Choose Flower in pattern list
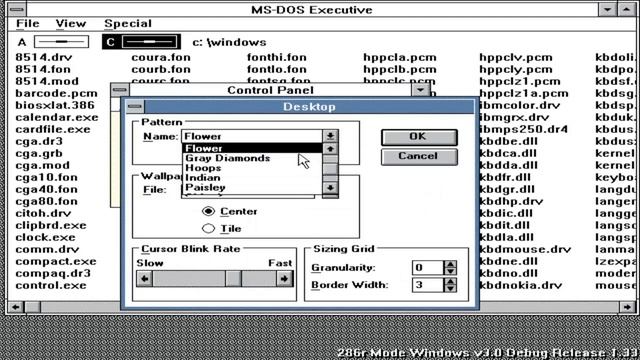 252,148
